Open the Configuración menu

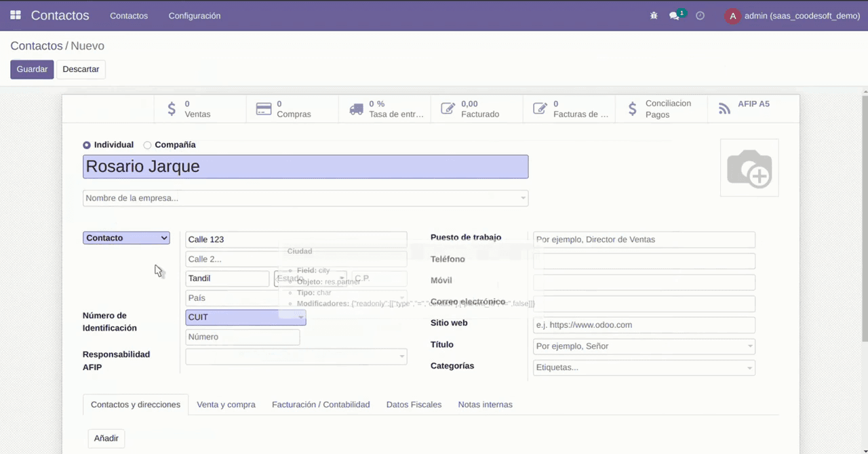[195, 16]
